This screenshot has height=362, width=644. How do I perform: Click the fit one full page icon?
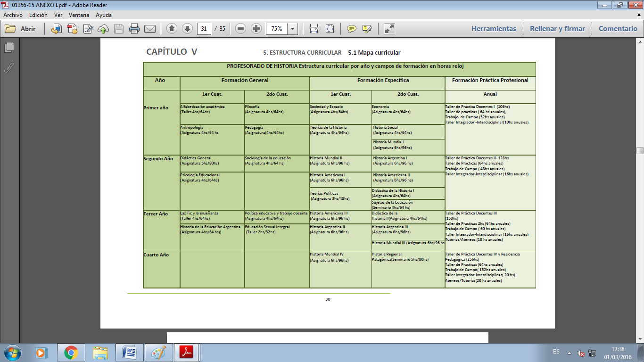(329, 29)
